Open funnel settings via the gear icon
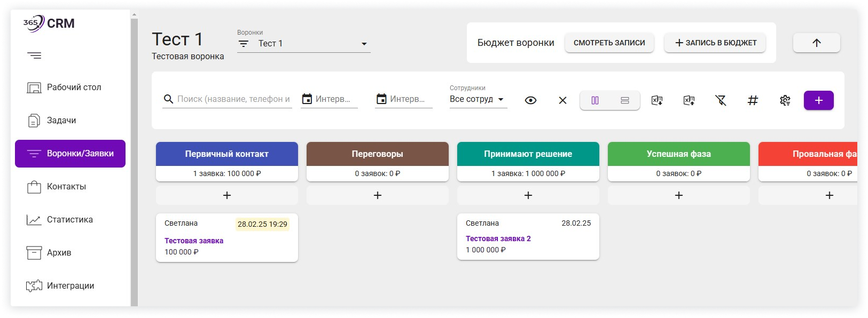 [x=785, y=100]
